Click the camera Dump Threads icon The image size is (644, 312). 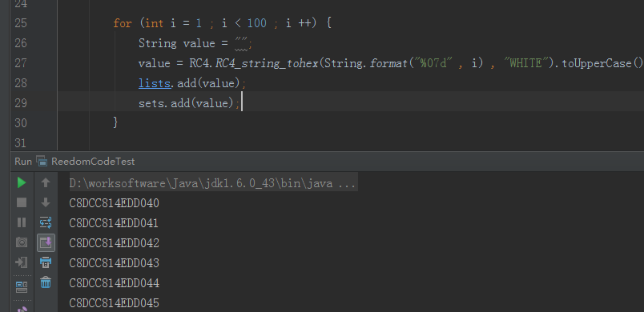tap(22, 242)
